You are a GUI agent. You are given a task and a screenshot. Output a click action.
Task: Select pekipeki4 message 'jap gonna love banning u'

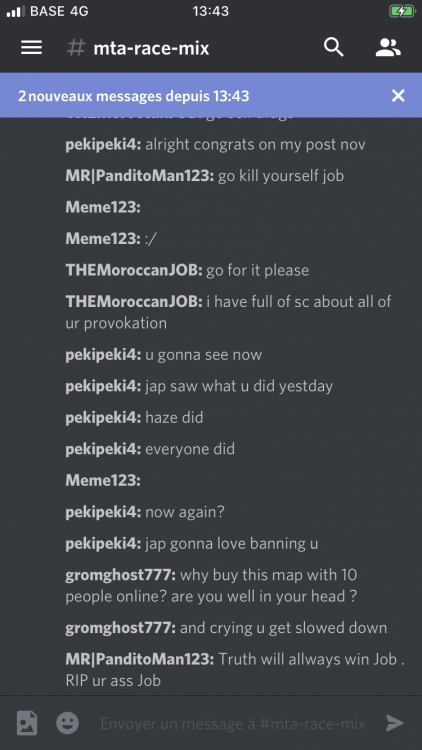point(191,544)
